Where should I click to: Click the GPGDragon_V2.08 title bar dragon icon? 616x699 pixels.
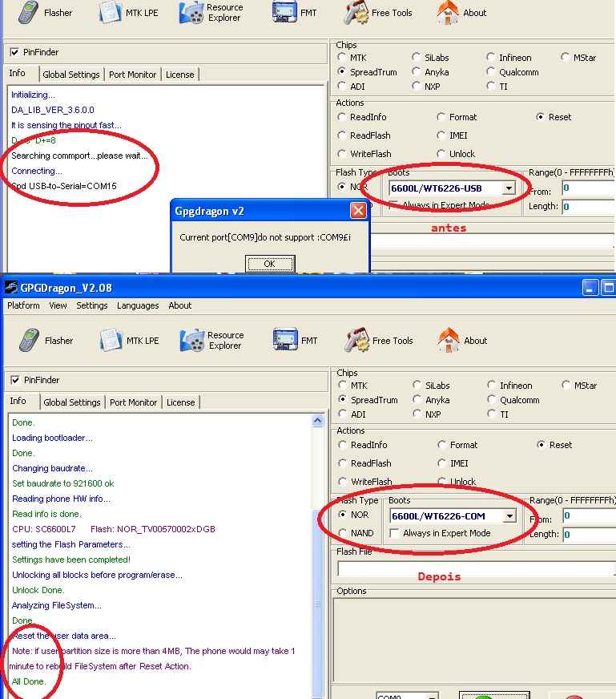tap(11, 288)
